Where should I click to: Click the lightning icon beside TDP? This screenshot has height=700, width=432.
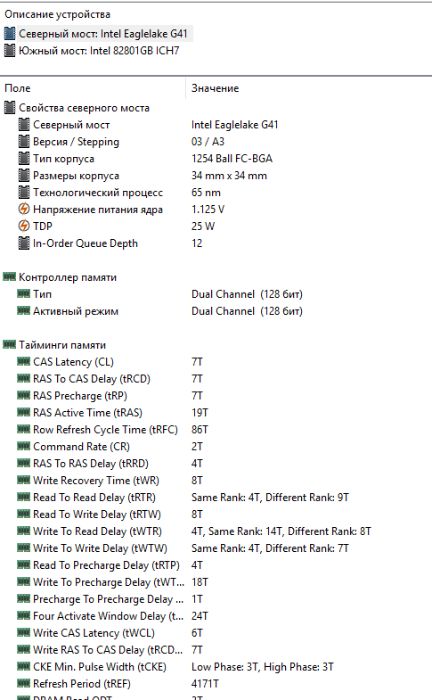point(24,226)
